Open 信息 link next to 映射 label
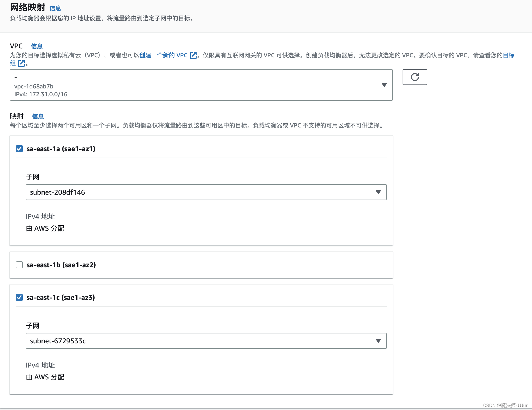Screen dimensions: 532x410 click(x=38, y=116)
